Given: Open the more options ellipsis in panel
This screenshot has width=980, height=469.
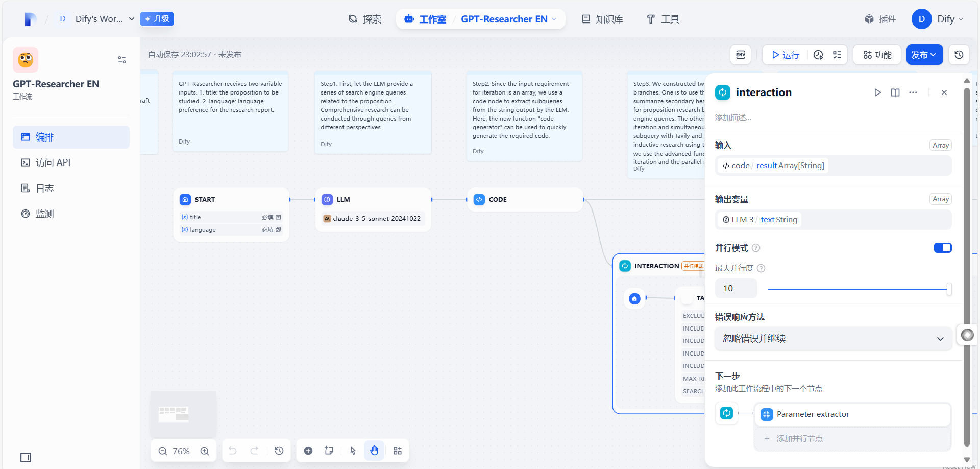Looking at the screenshot, I should point(913,92).
